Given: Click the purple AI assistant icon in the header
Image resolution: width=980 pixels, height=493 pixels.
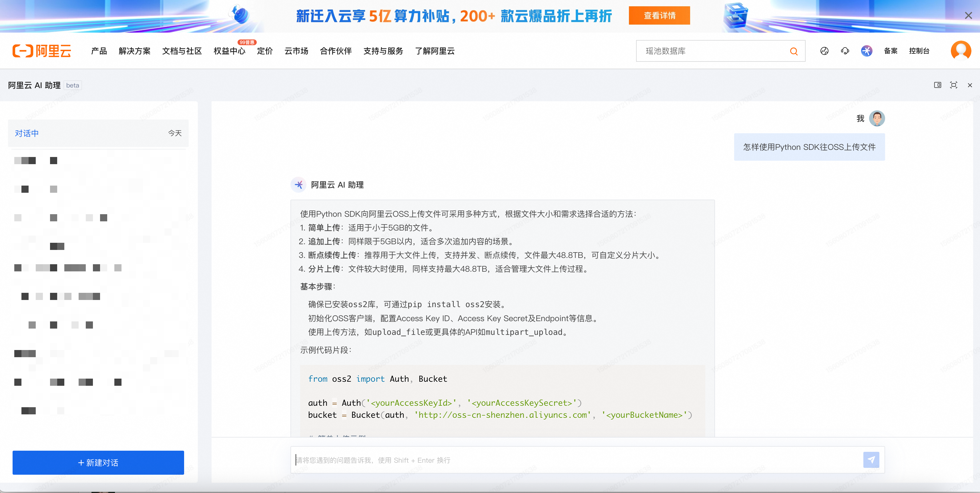Looking at the screenshot, I should (866, 51).
